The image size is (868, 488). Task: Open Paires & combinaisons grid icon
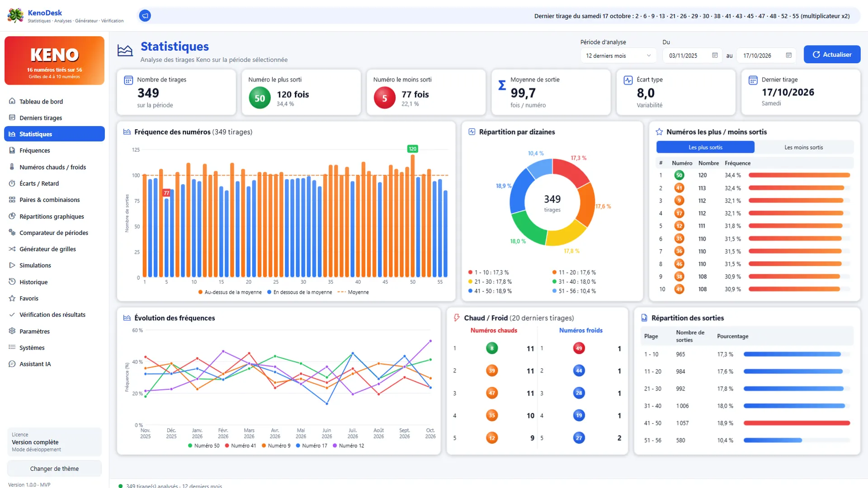tap(12, 200)
